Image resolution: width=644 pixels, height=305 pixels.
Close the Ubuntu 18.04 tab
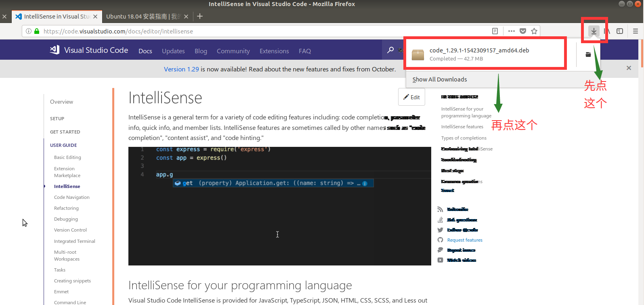186,17
